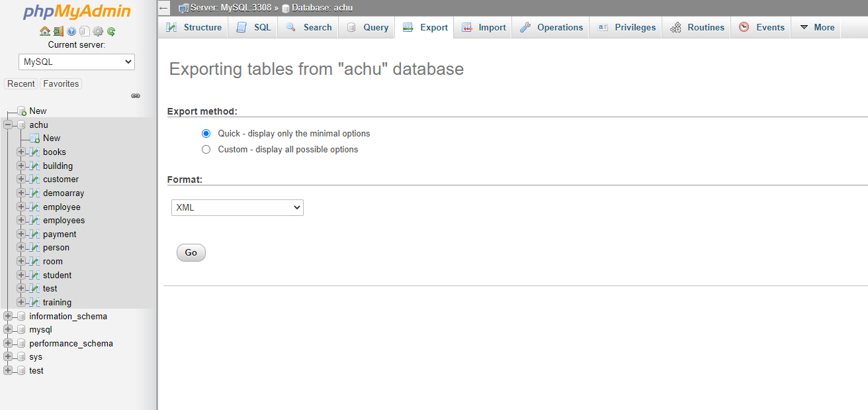Open the Favorites list
The width and height of the screenshot is (868, 410).
click(60, 83)
